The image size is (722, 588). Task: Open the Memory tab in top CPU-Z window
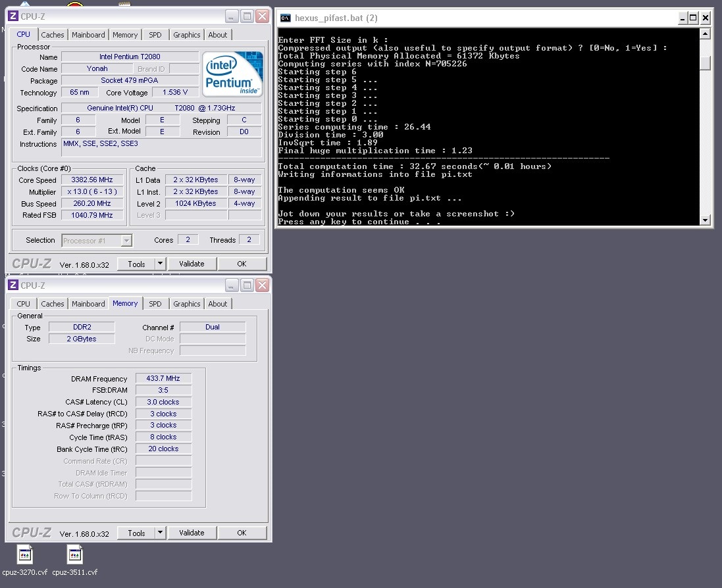[125, 35]
